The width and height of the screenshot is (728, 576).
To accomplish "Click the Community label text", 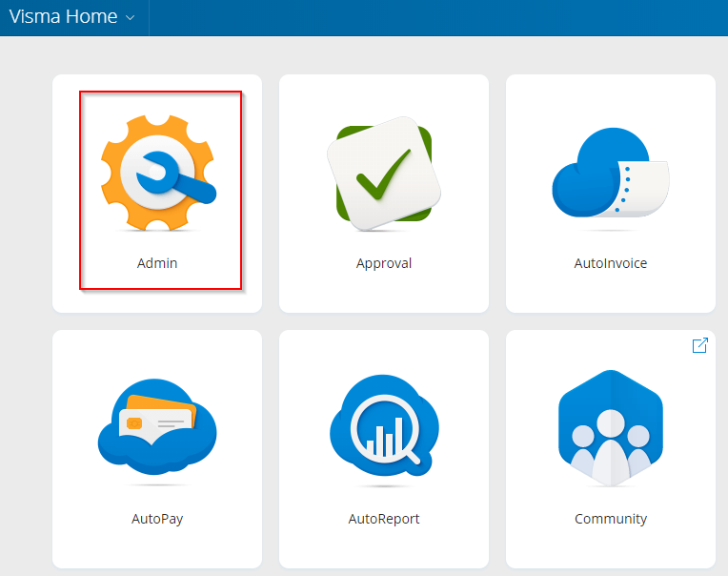I will (611, 519).
